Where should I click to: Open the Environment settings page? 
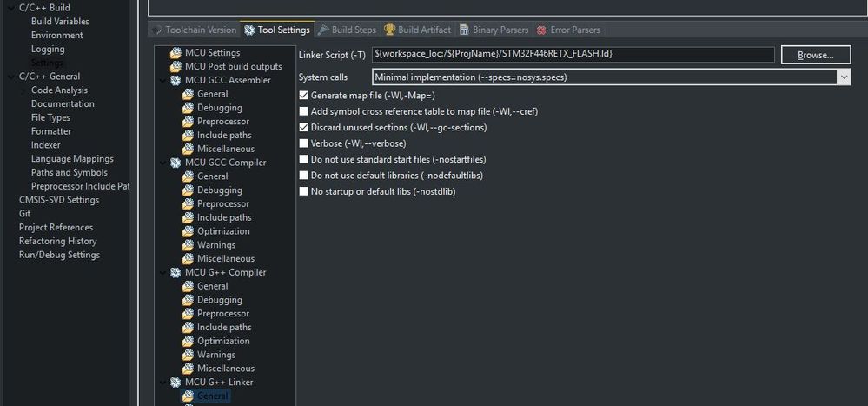click(x=57, y=36)
